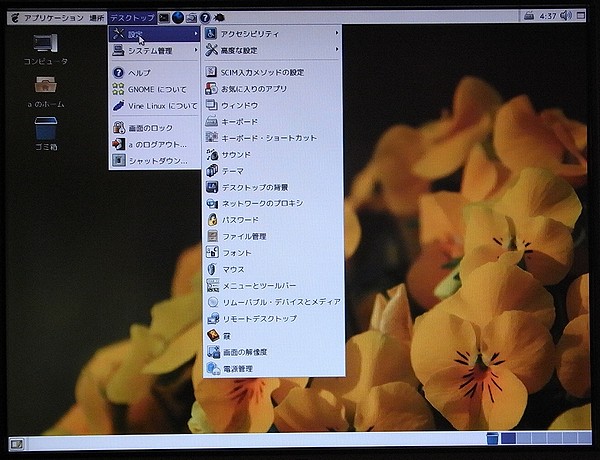Open リモートデスクトップ settings
600x460 pixels.
pos(272,318)
